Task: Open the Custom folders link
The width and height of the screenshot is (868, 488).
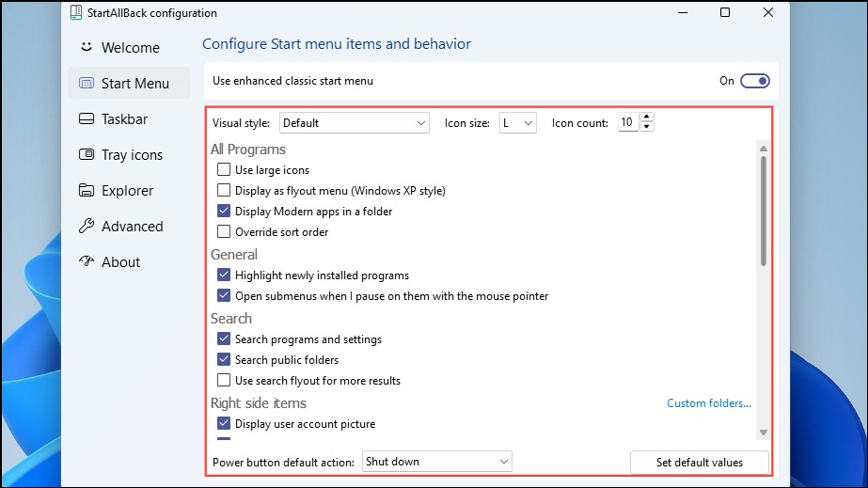Action: click(x=708, y=402)
